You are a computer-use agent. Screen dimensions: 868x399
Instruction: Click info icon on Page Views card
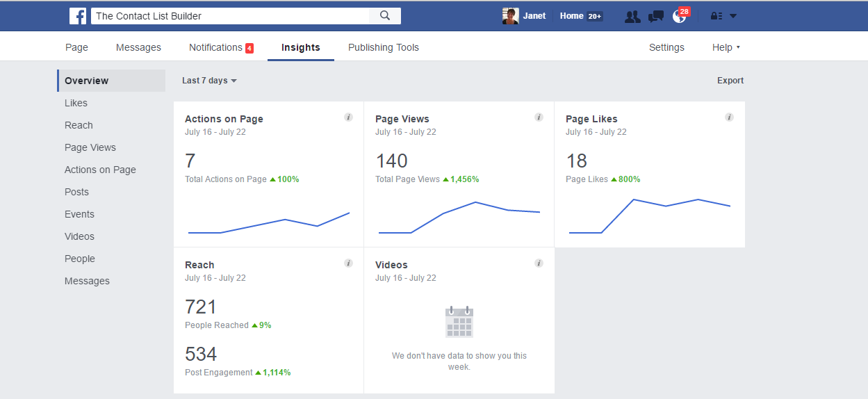click(539, 117)
